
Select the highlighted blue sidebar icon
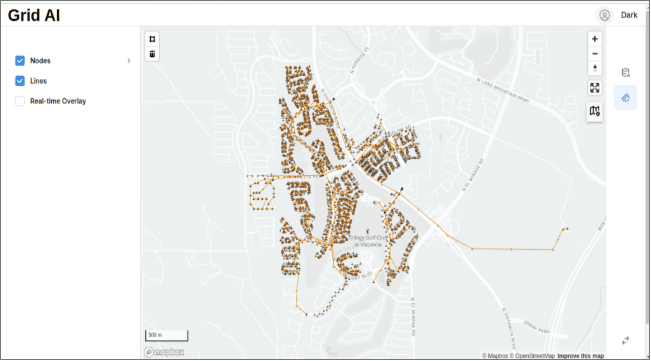(626, 98)
